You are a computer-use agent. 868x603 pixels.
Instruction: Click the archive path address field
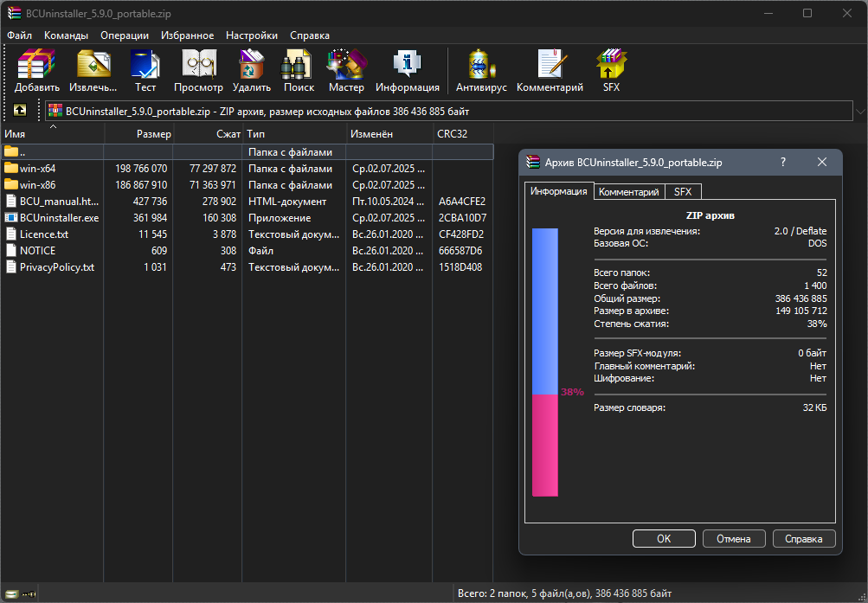[x=448, y=112]
